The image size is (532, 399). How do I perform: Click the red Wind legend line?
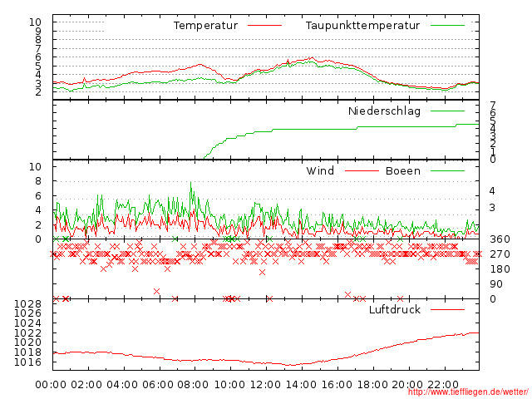pos(362,170)
